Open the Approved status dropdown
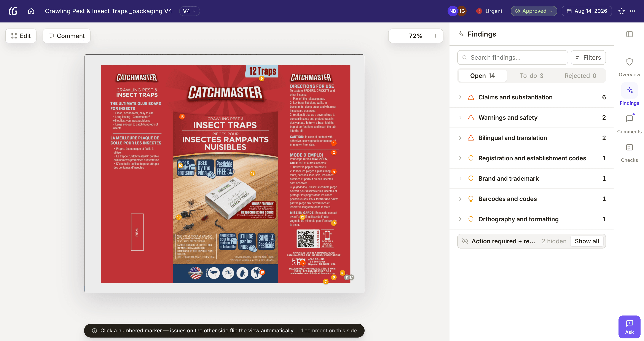The width and height of the screenshot is (644, 341). point(534,11)
